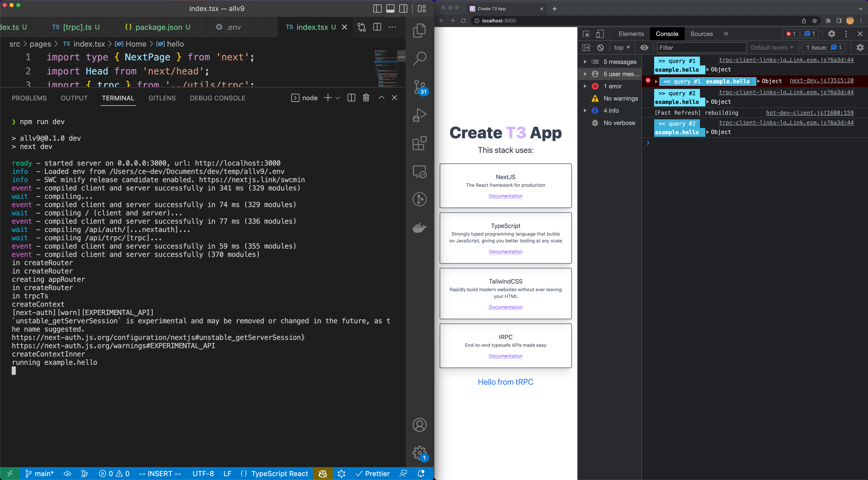Expand Object in query #1 error row
Viewport: 868px width, 480px height.
[758, 81]
